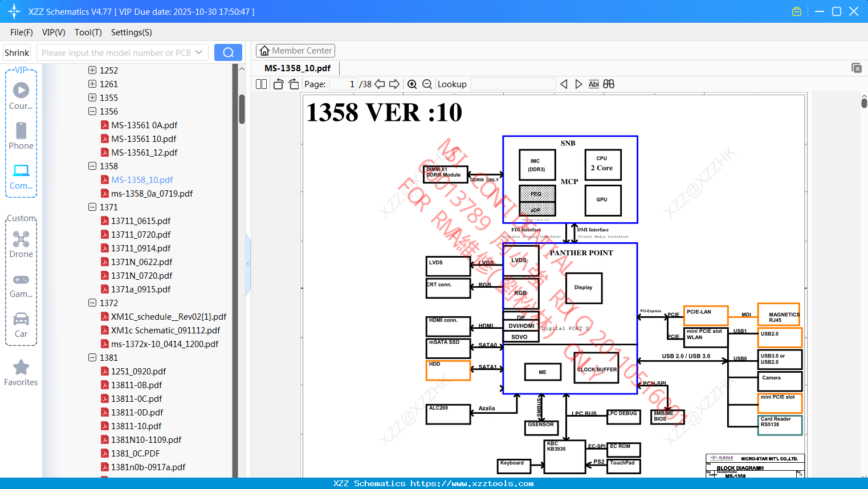
Task: Click the page number input field
Action: pyautogui.click(x=345, y=84)
